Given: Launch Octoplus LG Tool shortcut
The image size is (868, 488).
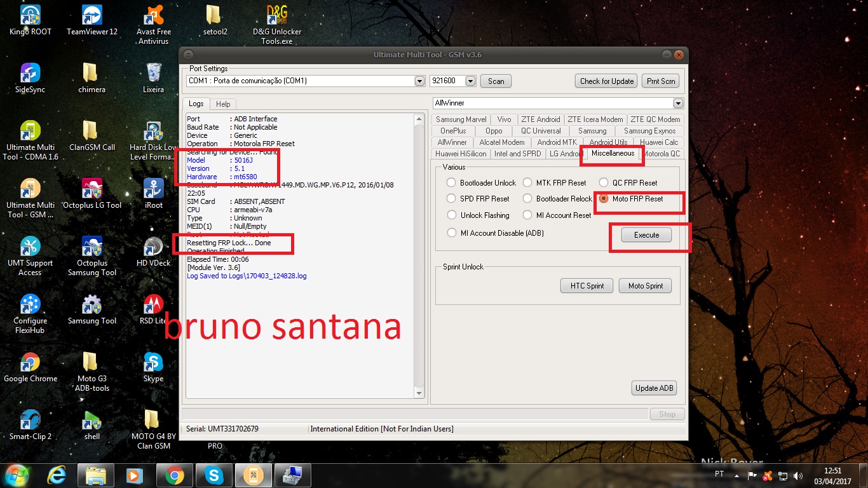Looking at the screenshot, I should [x=92, y=194].
